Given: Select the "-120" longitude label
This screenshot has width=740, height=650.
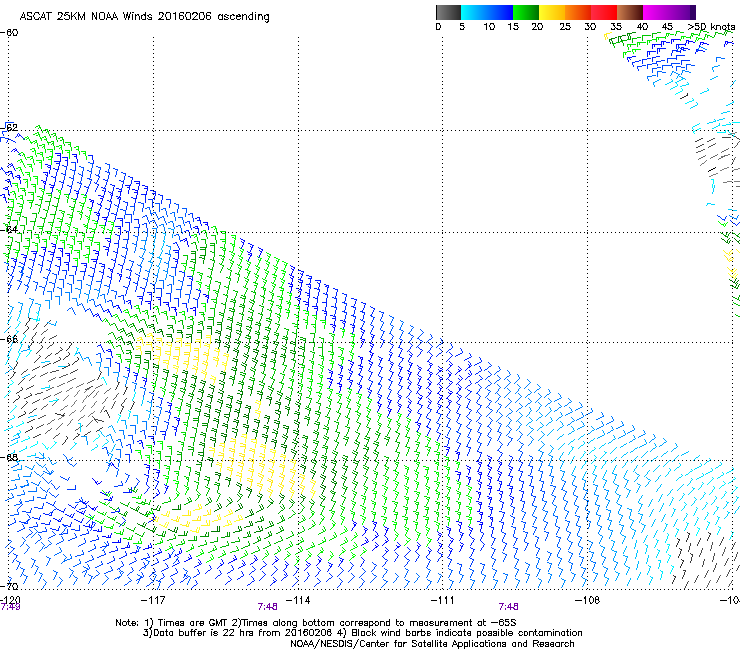Looking at the screenshot, I should coord(10,600).
